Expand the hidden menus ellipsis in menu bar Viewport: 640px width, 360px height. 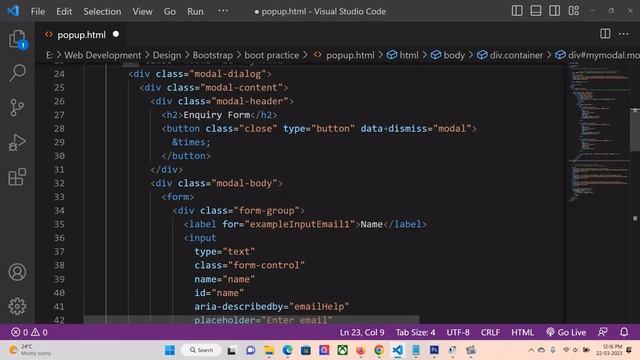coord(223,11)
